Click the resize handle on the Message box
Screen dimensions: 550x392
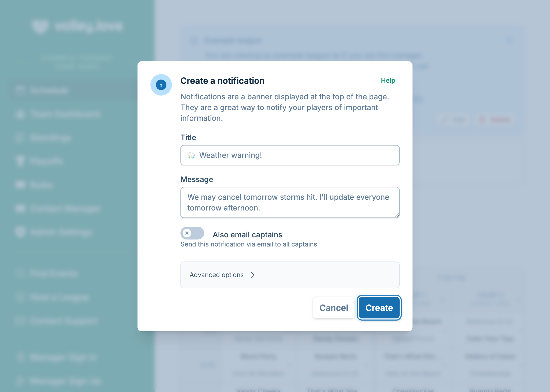[397, 215]
